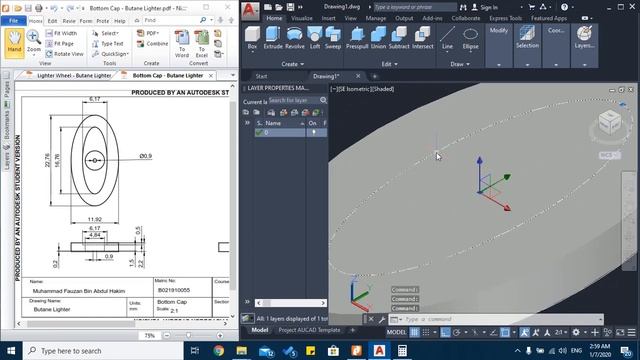Toggle polar tracking in status bar
Image resolution: width=640 pixels, height=360 pixels.
tap(456, 332)
